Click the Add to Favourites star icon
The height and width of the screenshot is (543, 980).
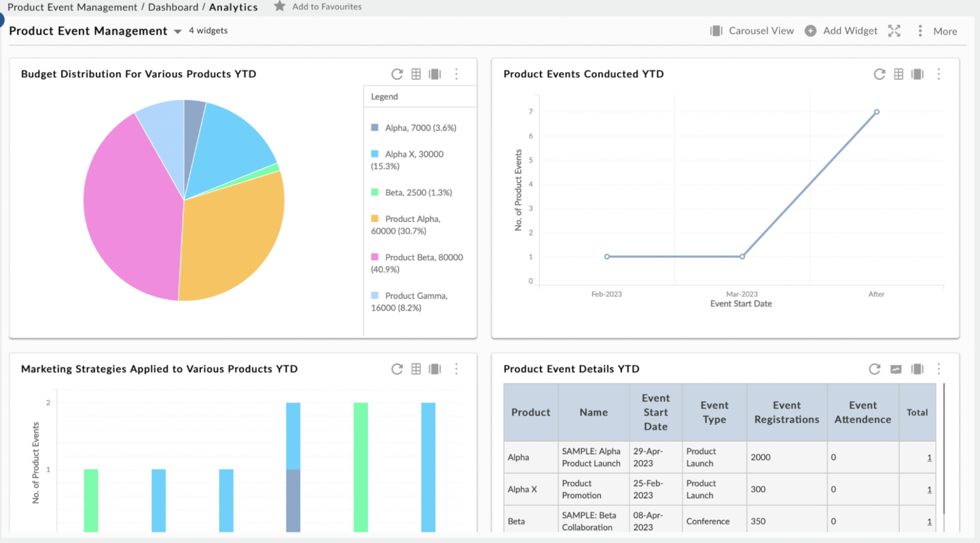(x=279, y=6)
